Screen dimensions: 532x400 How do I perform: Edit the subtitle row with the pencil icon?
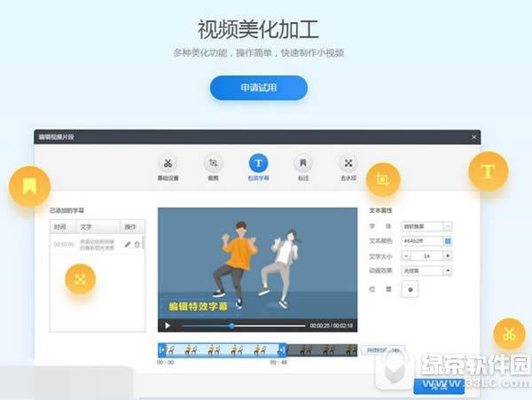point(128,244)
